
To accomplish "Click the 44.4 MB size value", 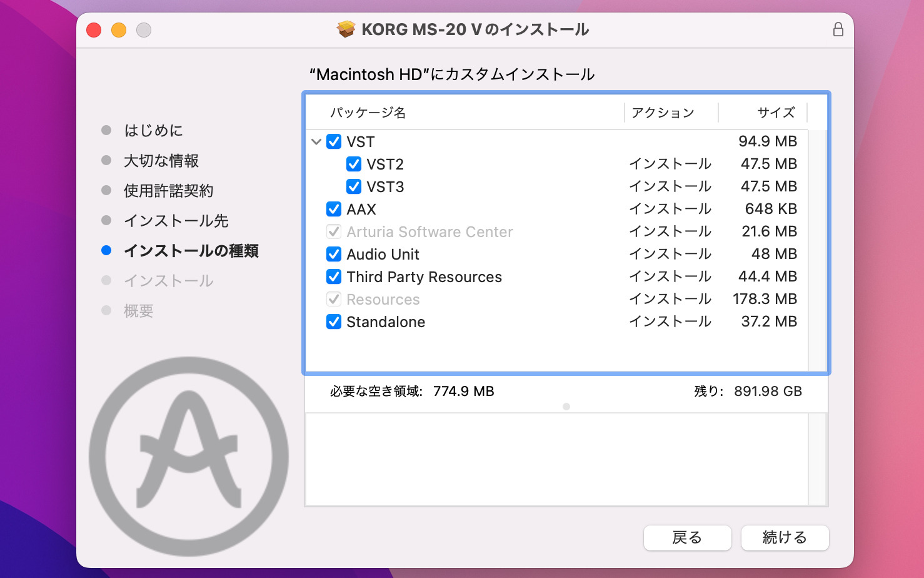I will (x=768, y=276).
